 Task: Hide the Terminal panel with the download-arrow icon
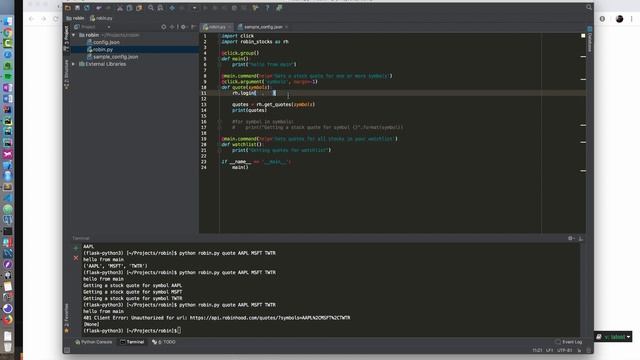[x=581, y=238]
